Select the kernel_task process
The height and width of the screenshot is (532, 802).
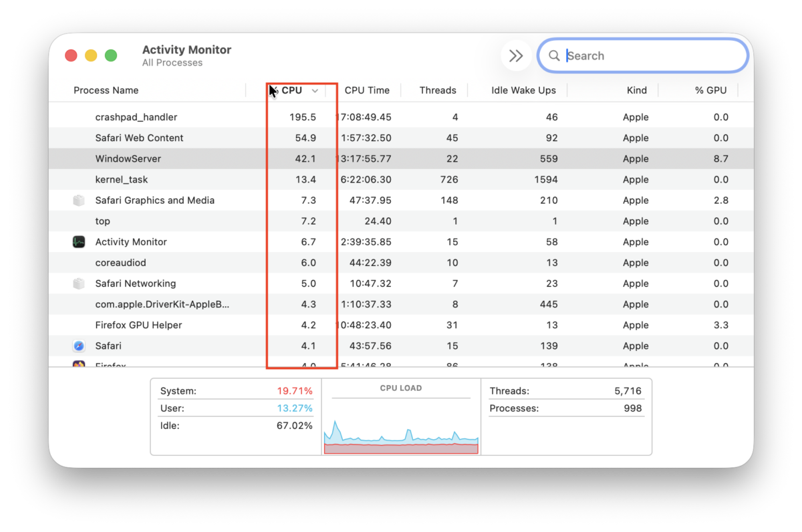coord(122,179)
